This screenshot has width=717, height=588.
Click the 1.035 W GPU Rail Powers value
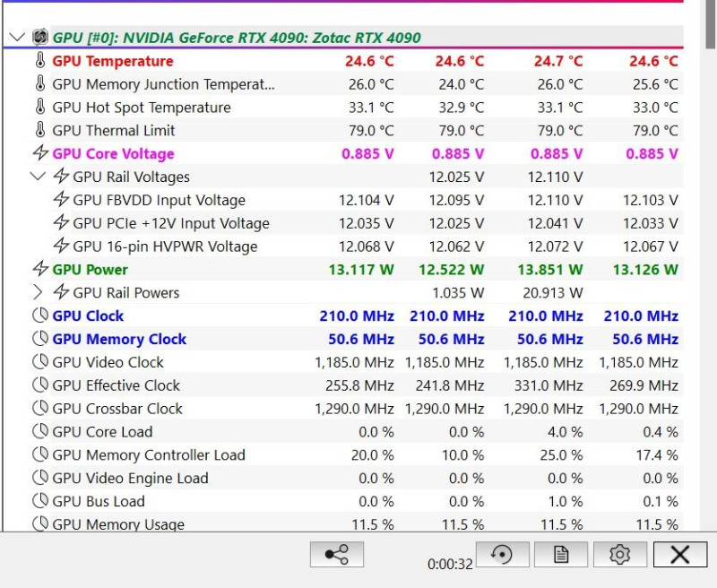[458, 293]
